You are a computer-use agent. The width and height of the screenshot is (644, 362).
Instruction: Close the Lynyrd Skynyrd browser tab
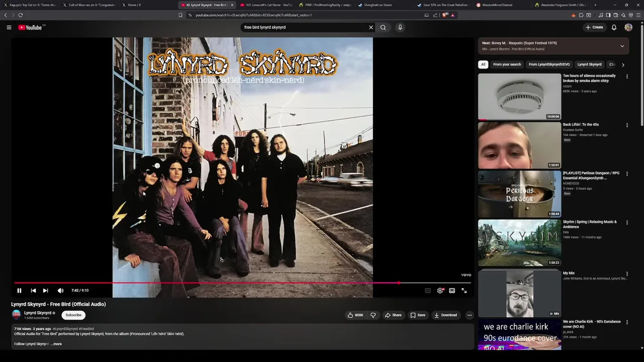(232, 5)
